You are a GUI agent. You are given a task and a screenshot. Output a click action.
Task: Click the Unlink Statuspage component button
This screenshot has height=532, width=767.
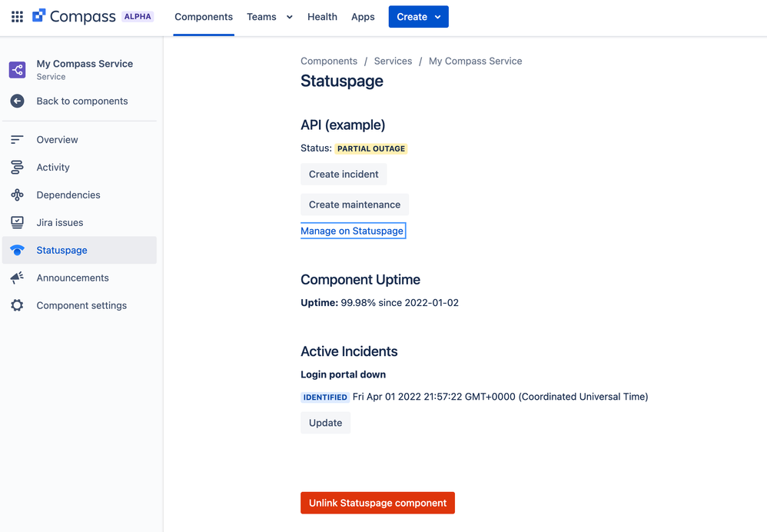point(377,503)
